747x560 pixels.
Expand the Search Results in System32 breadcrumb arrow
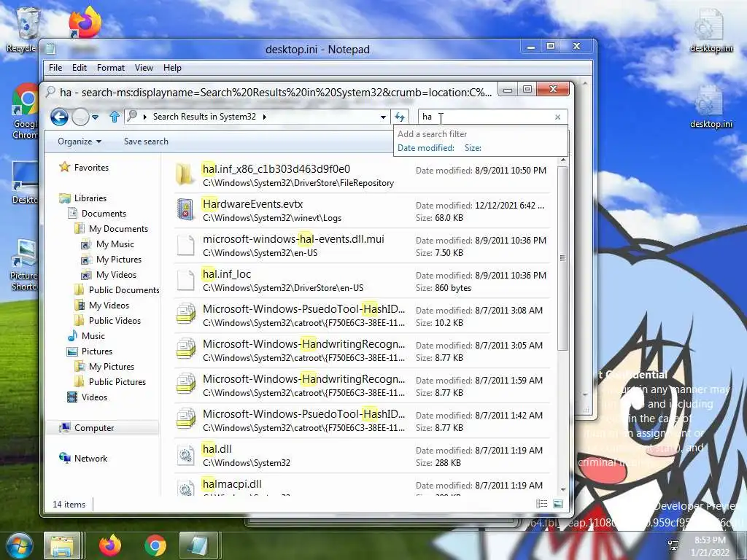(x=265, y=117)
